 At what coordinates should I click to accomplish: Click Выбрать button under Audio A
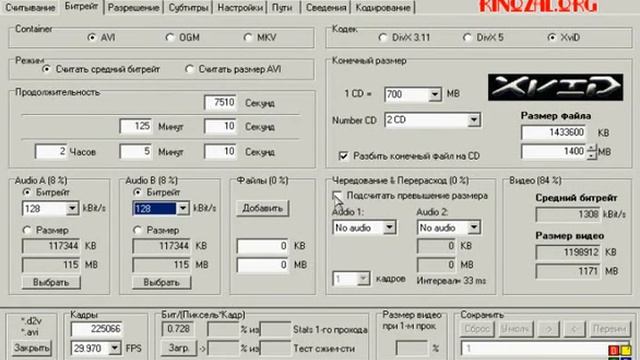click(x=51, y=282)
